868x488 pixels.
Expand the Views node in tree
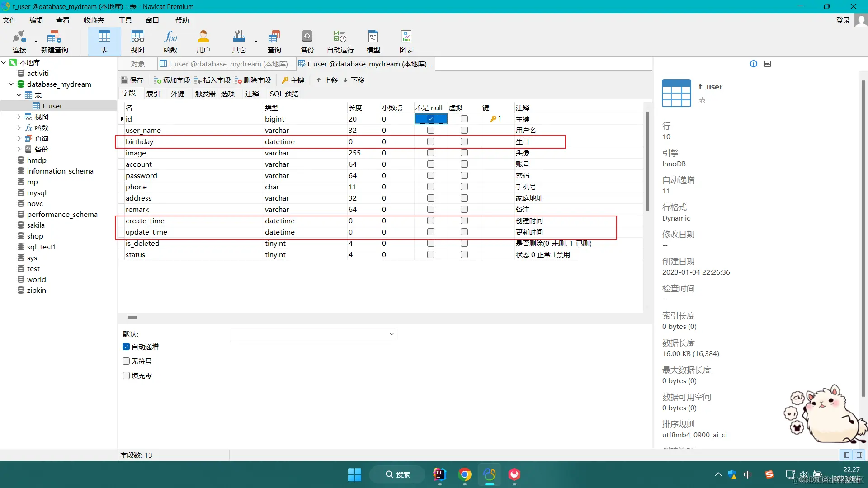[19, 117]
